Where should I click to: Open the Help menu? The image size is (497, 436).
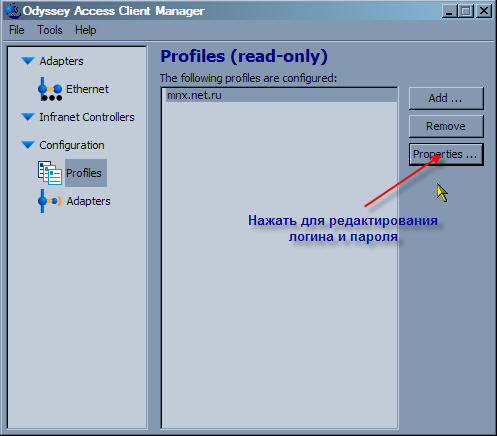[86, 30]
